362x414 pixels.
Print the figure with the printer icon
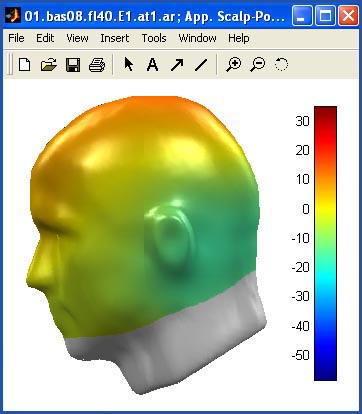(97, 64)
